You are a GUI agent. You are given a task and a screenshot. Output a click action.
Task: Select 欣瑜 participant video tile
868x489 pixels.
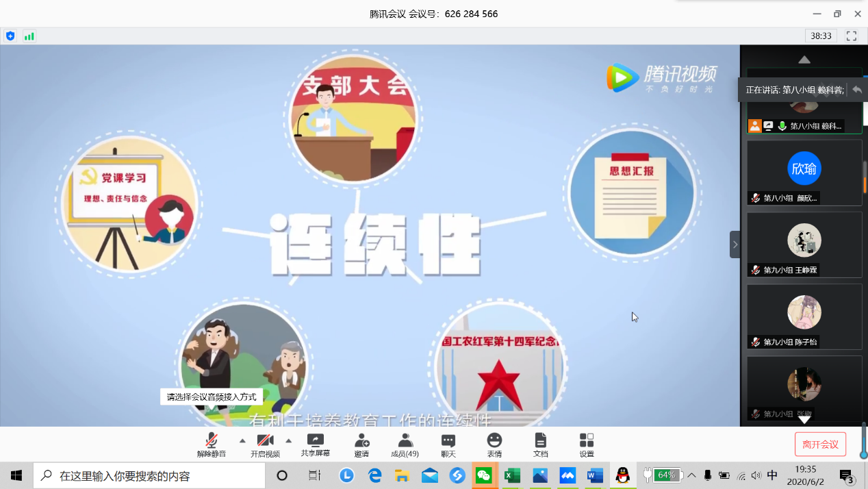tap(804, 172)
